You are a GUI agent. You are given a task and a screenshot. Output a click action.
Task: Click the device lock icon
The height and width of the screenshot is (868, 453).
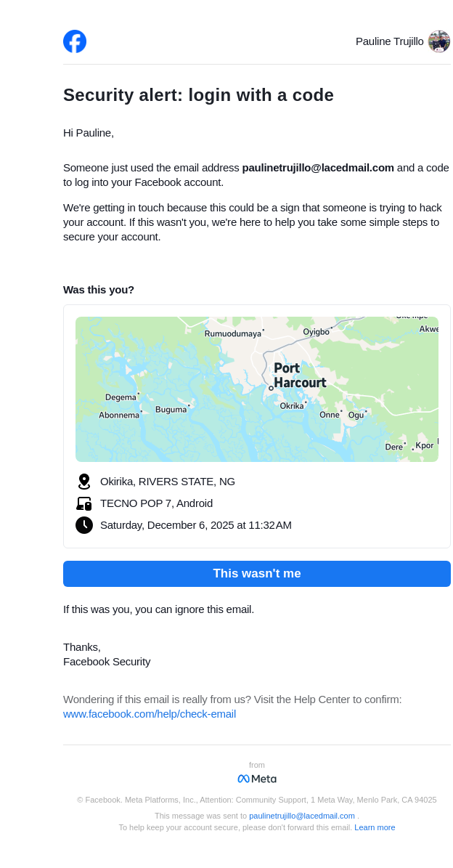(x=84, y=503)
